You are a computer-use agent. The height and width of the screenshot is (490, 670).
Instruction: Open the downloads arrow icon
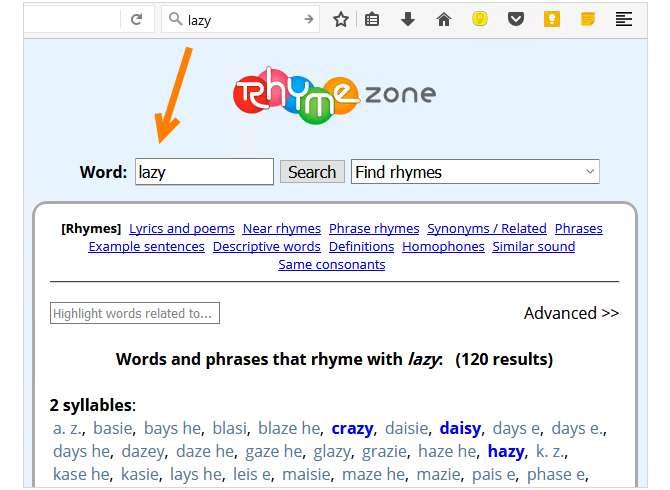[x=408, y=19]
